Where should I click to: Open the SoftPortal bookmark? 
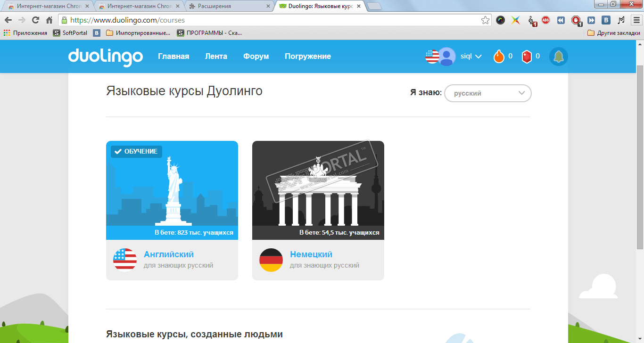tap(71, 33)
